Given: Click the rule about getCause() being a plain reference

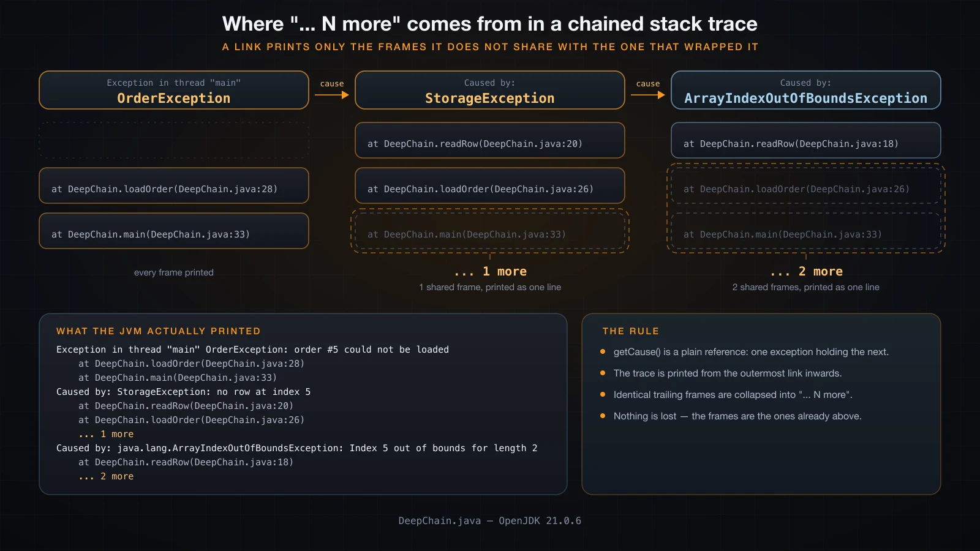Looking at the screenshot, I should (x=751, y=352).
